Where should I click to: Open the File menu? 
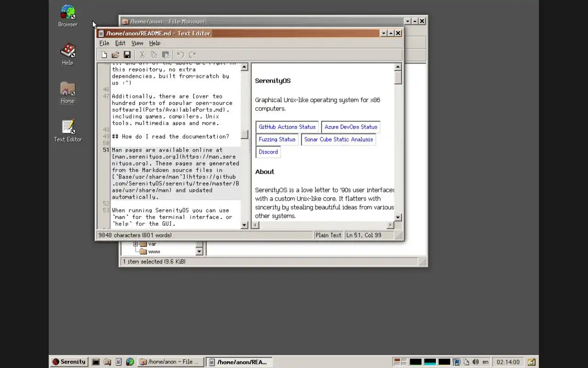point(104,43)
